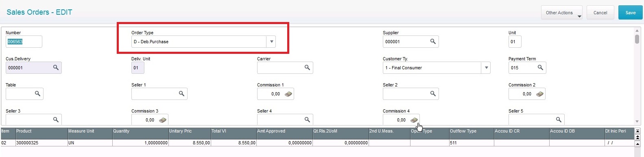
Task: Open the Other Actions dropdown menu
Action: [x=562, y=13]
